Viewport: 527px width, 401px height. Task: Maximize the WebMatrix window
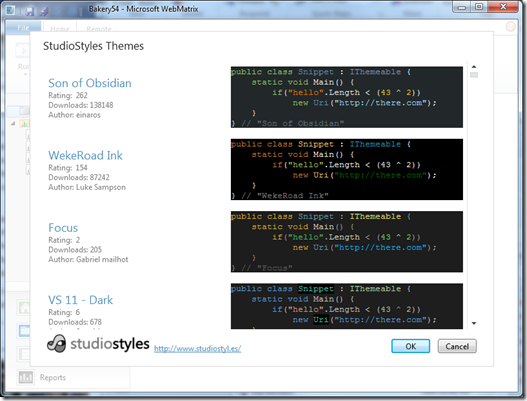(x=479, y=7)
